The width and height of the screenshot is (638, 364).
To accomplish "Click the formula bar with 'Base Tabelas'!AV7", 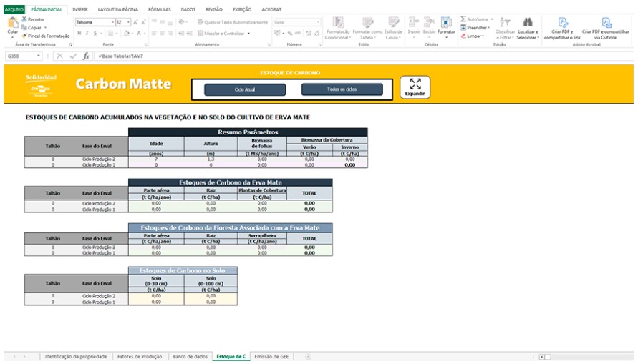I will pyautogui.click(x=363, y=56).
